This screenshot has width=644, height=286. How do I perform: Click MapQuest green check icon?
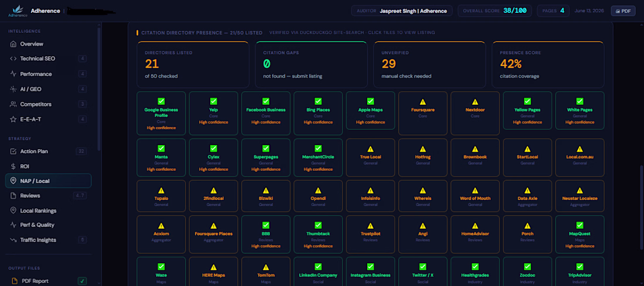pos(580,225)
